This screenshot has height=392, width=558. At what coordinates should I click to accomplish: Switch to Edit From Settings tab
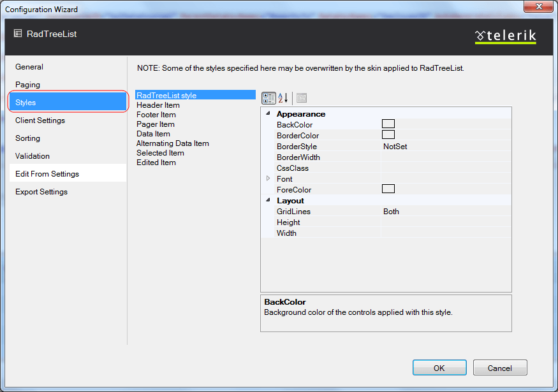pyautogui.click(x=68, y=173)
